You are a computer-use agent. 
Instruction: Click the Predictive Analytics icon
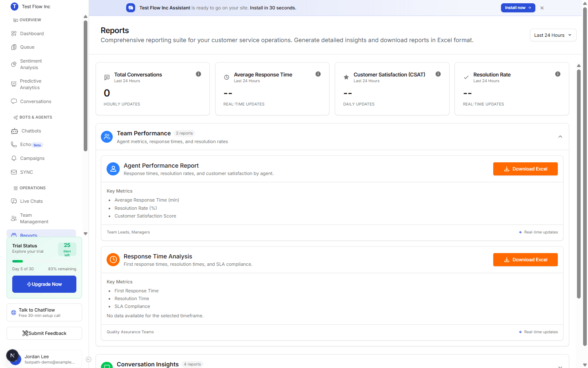coord(14,84)
